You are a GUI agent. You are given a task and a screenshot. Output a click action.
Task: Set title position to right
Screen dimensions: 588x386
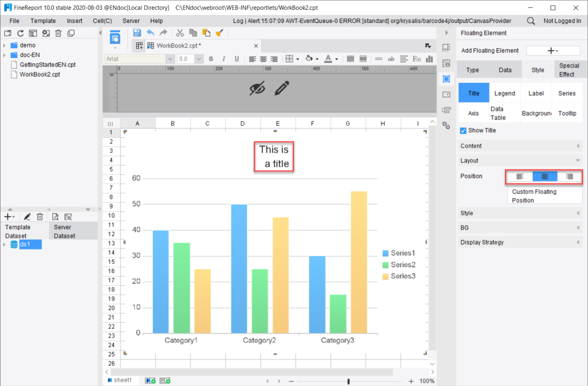point(570,177)
